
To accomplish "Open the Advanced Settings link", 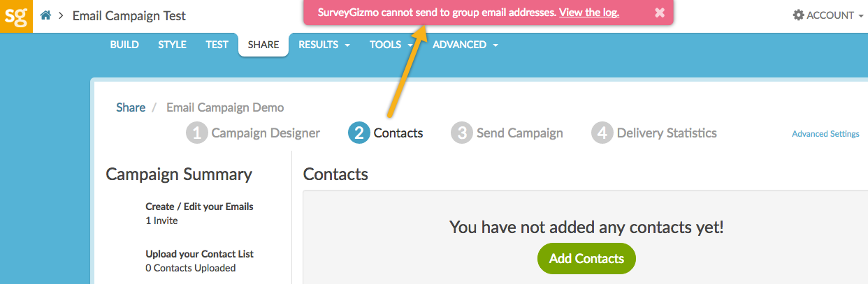I will pyautogui.click(x=825, y=134).
